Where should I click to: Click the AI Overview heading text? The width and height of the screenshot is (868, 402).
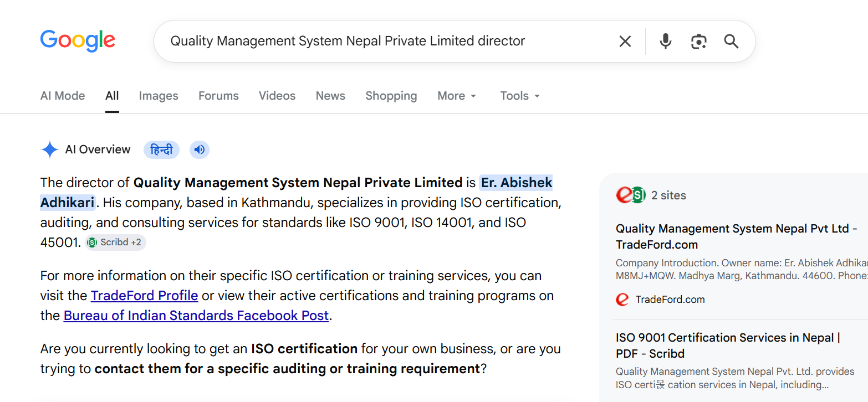98,150
